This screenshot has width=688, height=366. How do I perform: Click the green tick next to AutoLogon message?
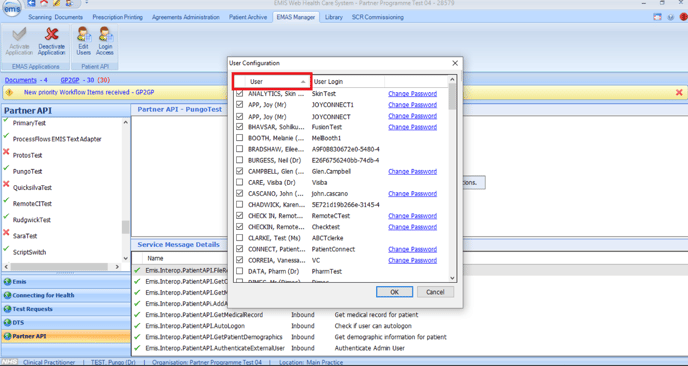point(137,326)
